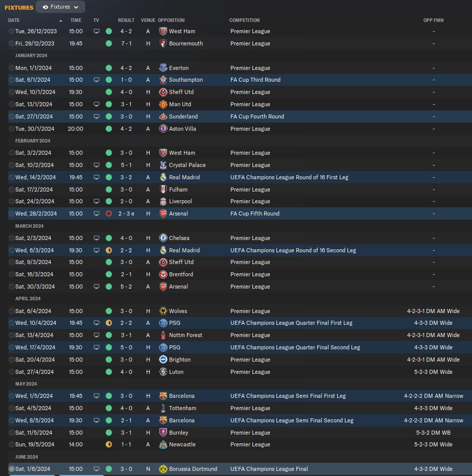Click venue N for Borussia Dortmund match

[x=148, y=469]
